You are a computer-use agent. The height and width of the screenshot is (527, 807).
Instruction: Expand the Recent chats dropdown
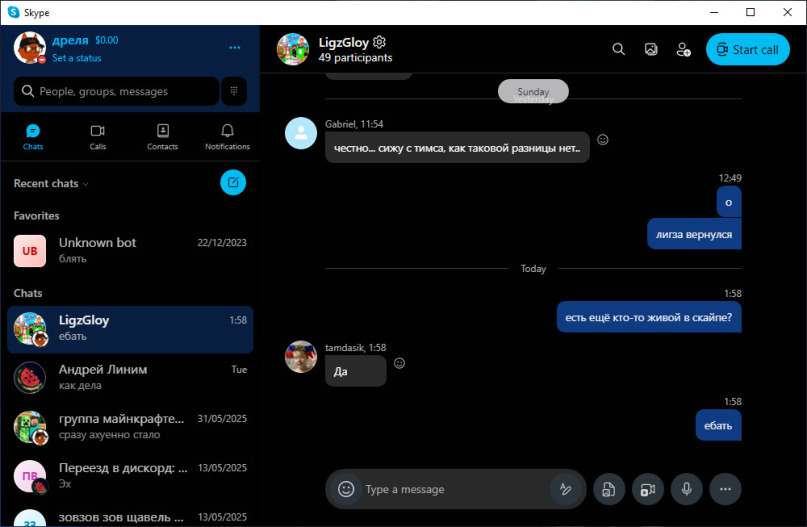coord(51,183)
